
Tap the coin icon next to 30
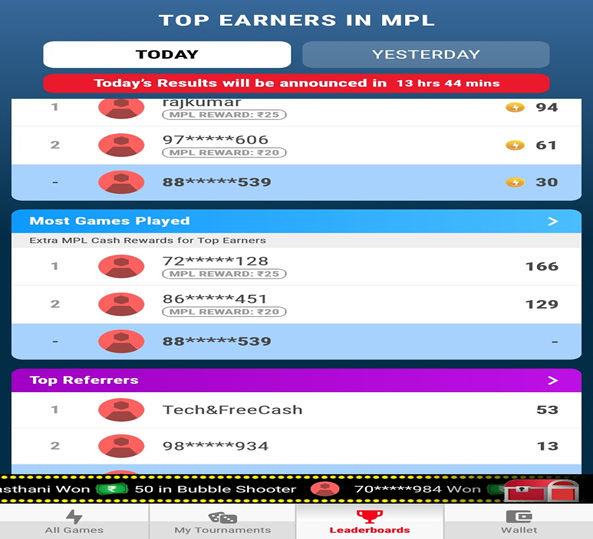click(x=515, y=182)
